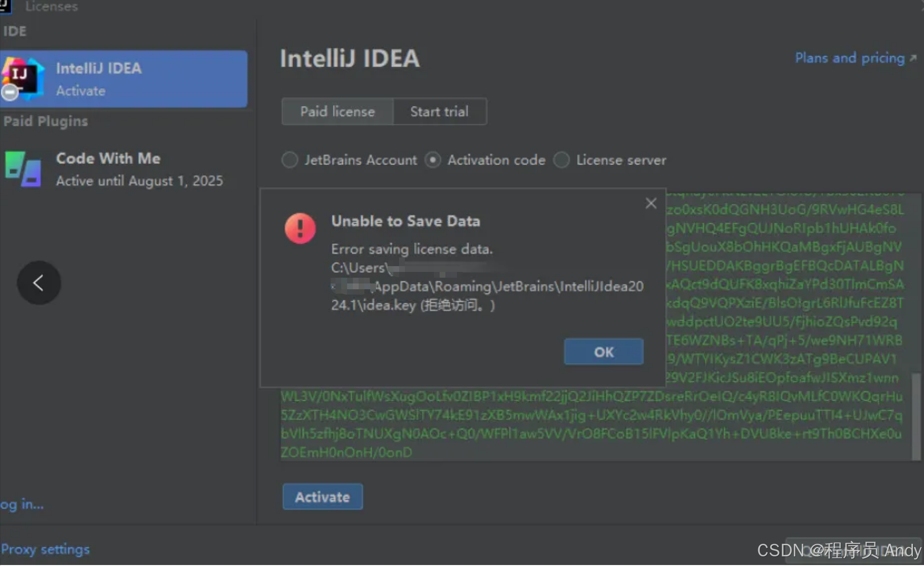Close the Unable to Save Data dialog
924x566 pixels.
click(651, 203)
